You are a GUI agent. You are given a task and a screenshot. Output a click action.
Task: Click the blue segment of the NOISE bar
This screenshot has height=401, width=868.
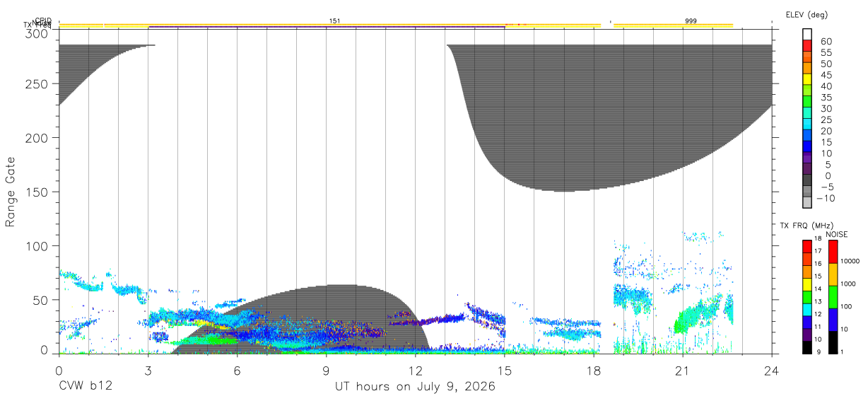coord(833,319)
